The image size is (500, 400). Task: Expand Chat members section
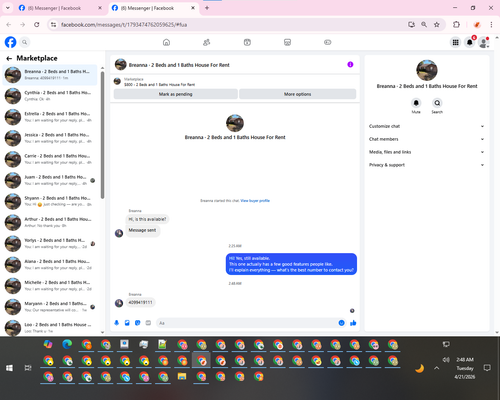click(426, 139)
